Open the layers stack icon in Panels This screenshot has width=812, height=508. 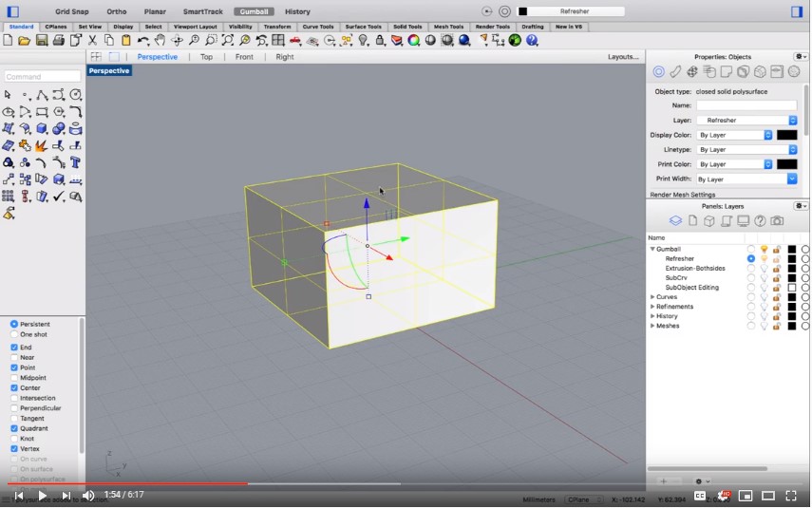click(x=675, y=221)
